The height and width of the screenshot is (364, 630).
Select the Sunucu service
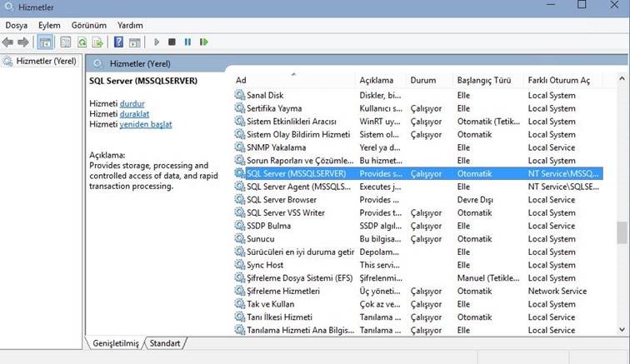point(260,239)
